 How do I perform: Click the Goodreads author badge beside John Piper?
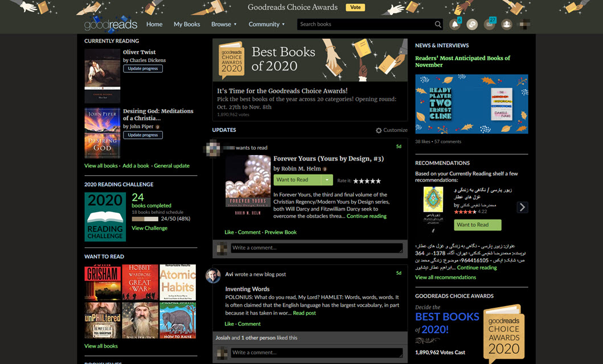157,126
